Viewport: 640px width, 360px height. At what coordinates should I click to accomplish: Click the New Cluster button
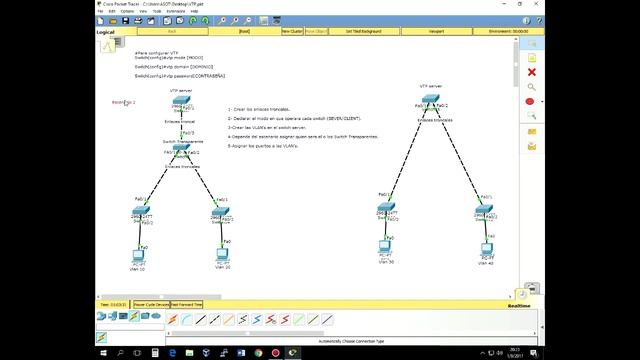[292, 31]
